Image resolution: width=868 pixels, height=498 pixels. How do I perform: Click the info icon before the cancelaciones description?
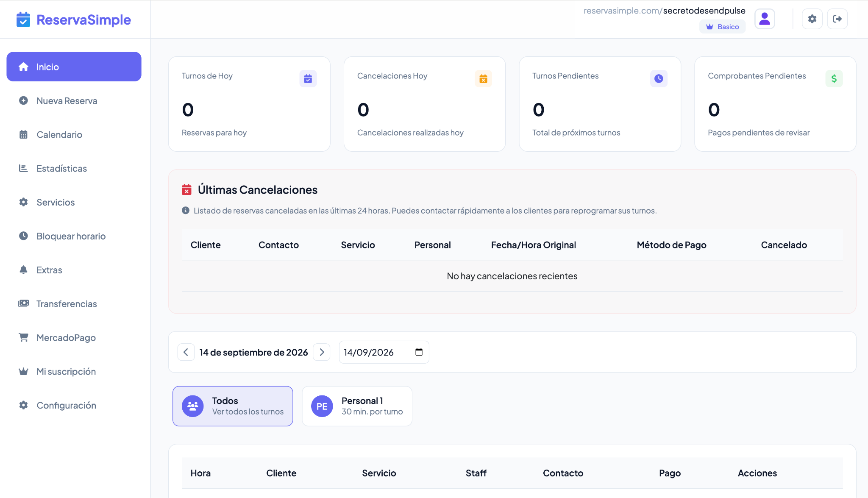tap(186, 210)
